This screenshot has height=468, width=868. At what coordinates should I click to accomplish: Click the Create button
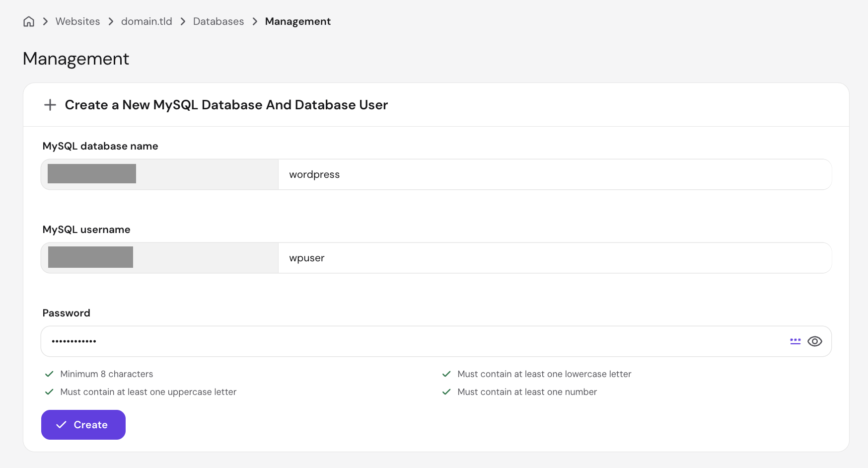83,425
